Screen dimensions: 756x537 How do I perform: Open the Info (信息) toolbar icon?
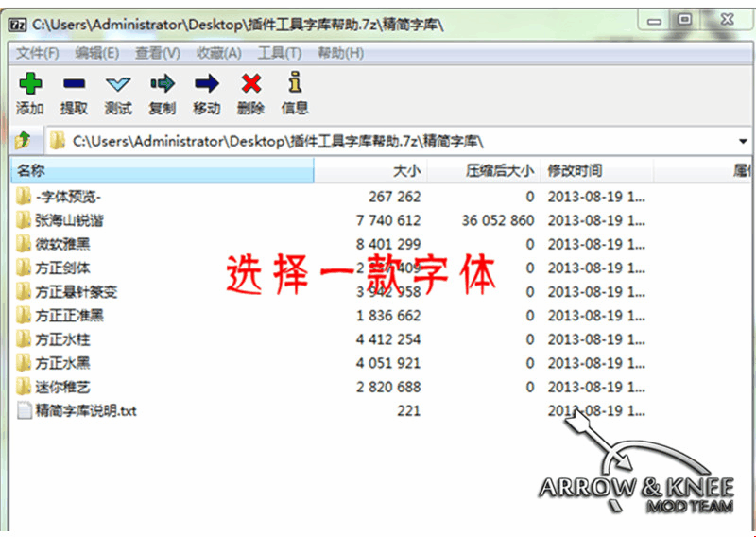[295, 82]
